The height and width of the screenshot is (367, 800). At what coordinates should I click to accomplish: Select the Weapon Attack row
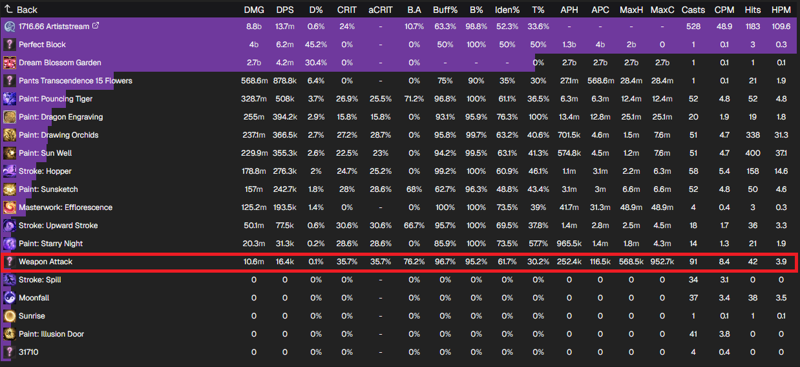[400, 261]
